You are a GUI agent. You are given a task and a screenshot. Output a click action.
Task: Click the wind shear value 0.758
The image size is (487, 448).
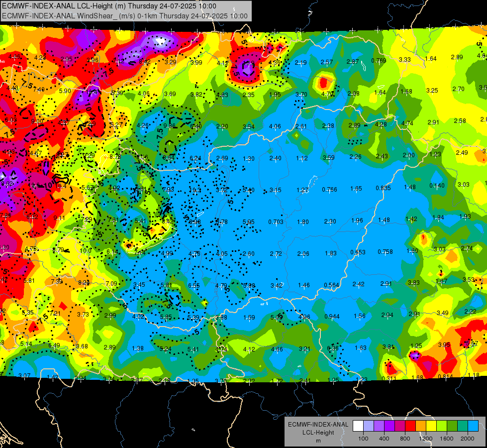385,251
